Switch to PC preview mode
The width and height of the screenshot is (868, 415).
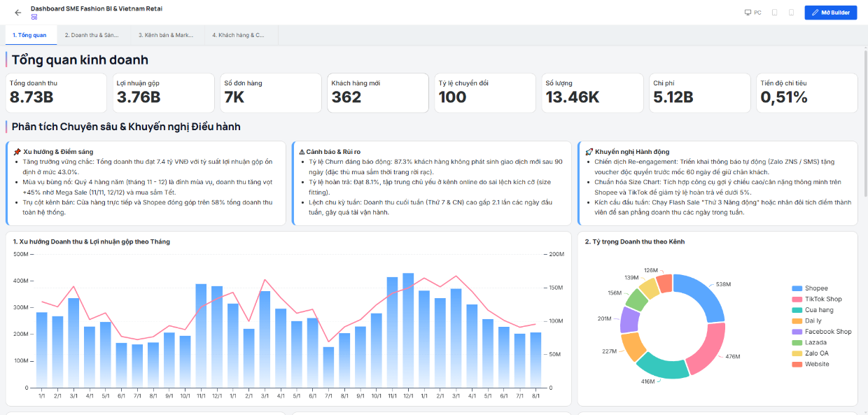point(752,13)
